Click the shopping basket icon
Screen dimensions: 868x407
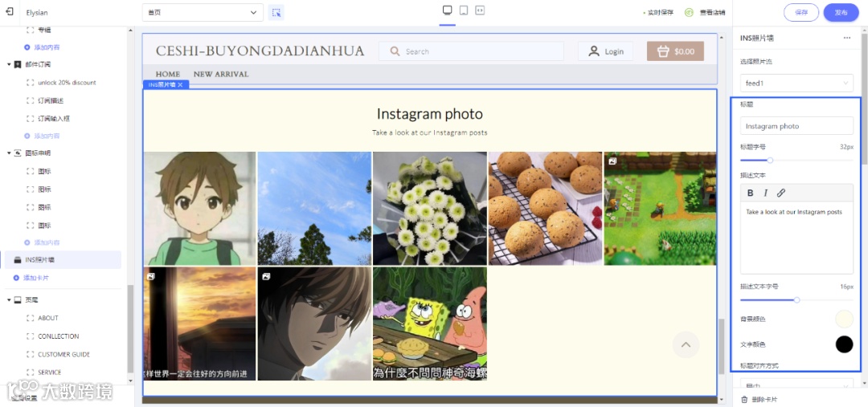pos(663,51)
